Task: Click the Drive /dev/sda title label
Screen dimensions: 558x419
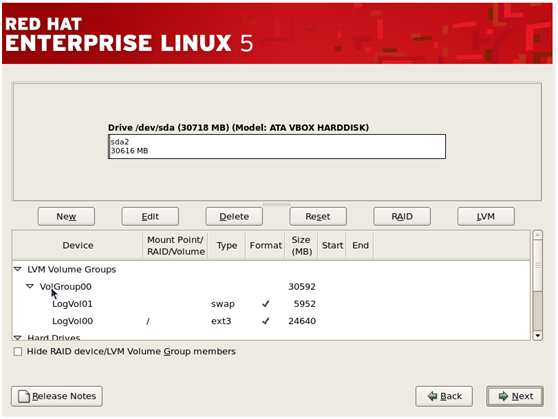Action: [x=238, y=127]
